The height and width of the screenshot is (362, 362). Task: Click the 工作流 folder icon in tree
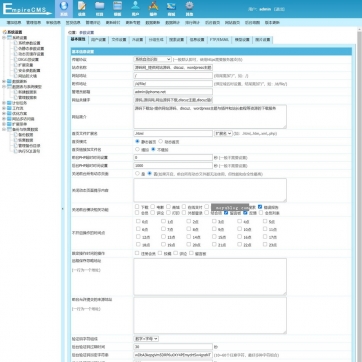pyautogui.click(x=9, y=108)
